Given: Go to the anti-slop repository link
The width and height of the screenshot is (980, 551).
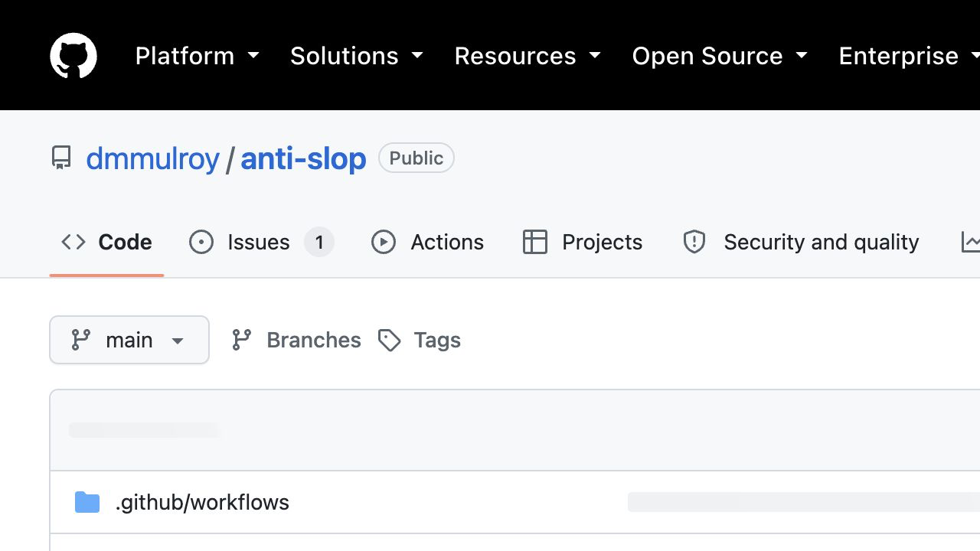Looking at the screenshot, I should point(303,158).
